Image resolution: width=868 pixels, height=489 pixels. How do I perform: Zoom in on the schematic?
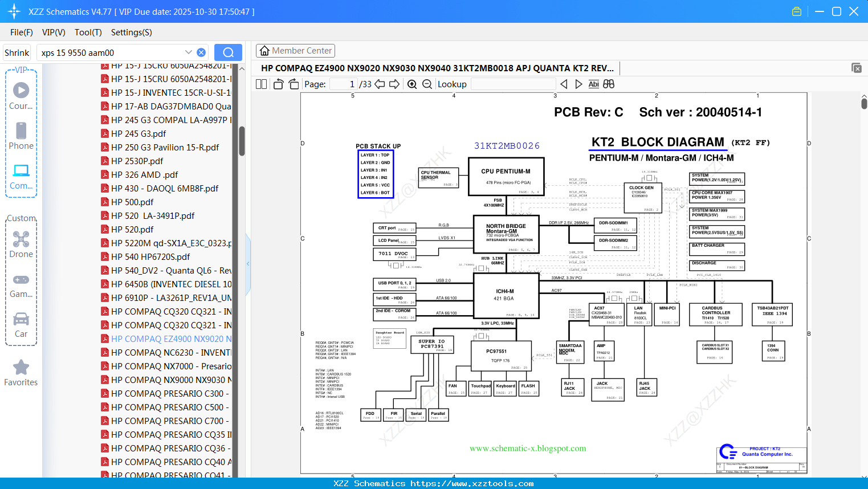point(412,84)
